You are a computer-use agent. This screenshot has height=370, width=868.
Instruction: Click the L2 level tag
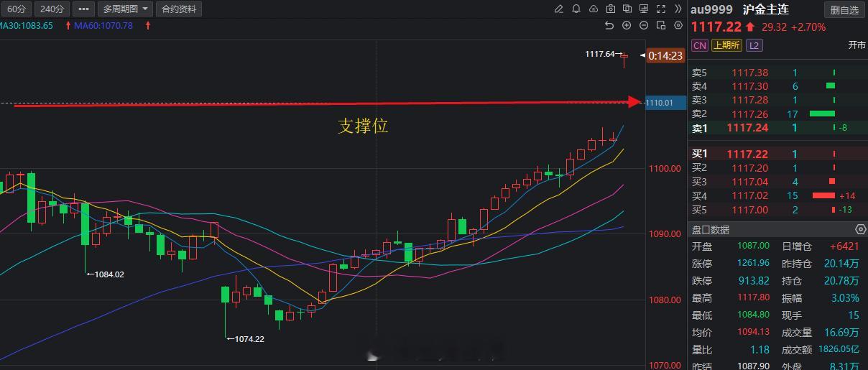click(754, 45)
